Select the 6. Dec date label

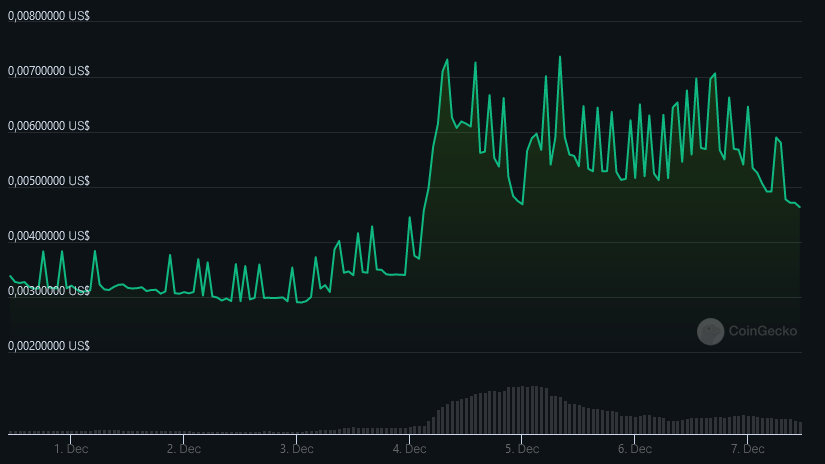point(635,449)
